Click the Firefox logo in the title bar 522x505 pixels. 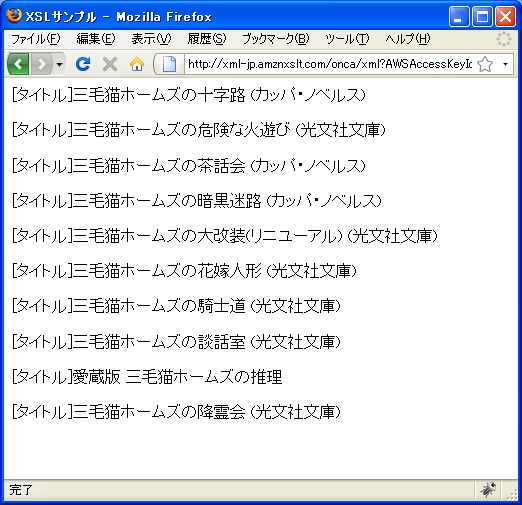tap(14, 15)
